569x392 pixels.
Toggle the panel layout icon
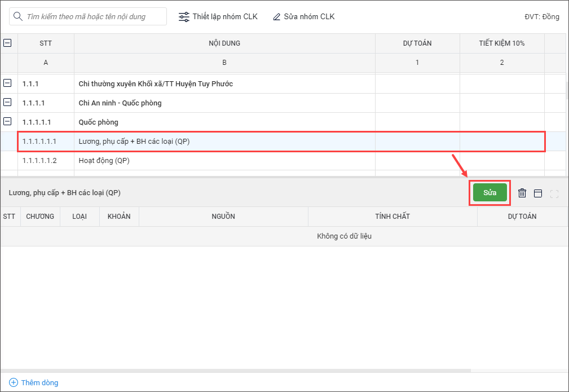(x=538, y=193)
